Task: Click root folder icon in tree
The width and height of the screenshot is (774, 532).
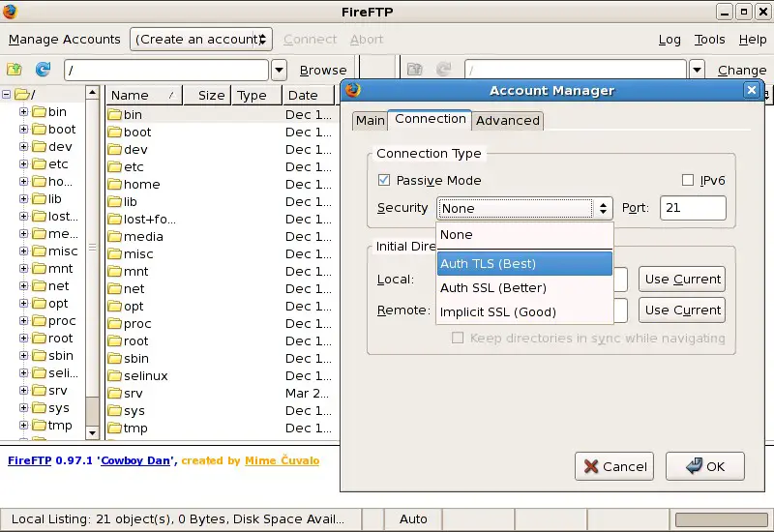Action: (21, 94)
